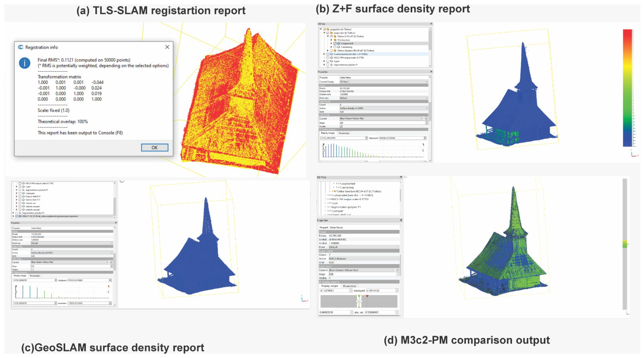
Task: Float the Properties panel in panel (b)
Action: [431, 72]
